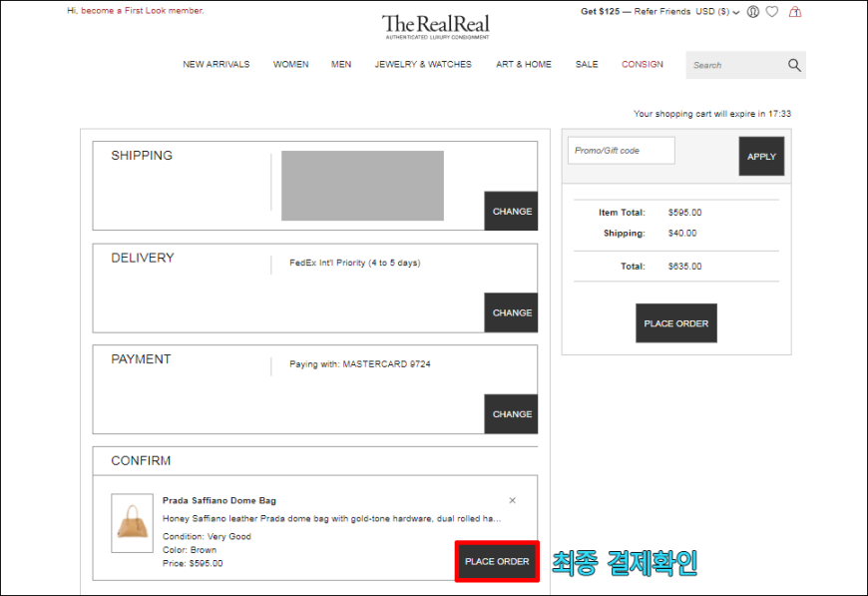Change the delivery method
The height and width of the screenshot is (596, 868).
tap(511, 312)
